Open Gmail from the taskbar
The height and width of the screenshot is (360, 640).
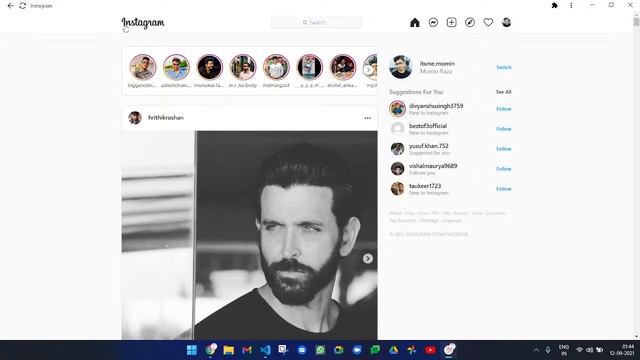247,350
